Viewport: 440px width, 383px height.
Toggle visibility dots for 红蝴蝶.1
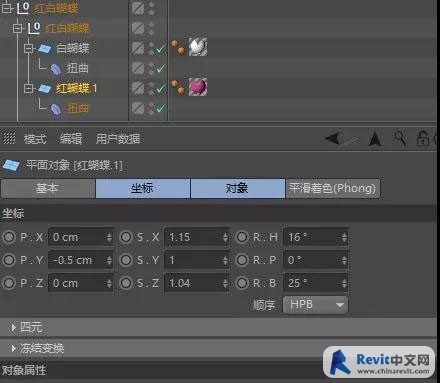tap(151, 88)
